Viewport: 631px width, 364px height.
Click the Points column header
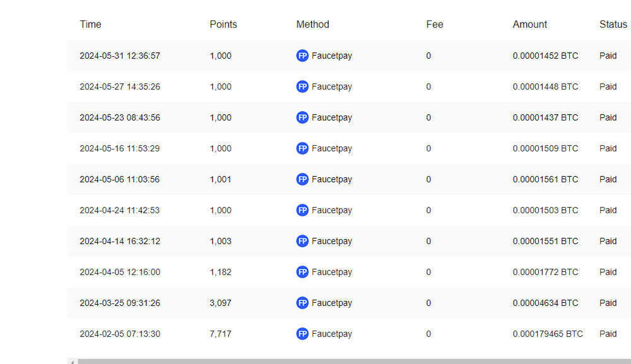point(223,25)
